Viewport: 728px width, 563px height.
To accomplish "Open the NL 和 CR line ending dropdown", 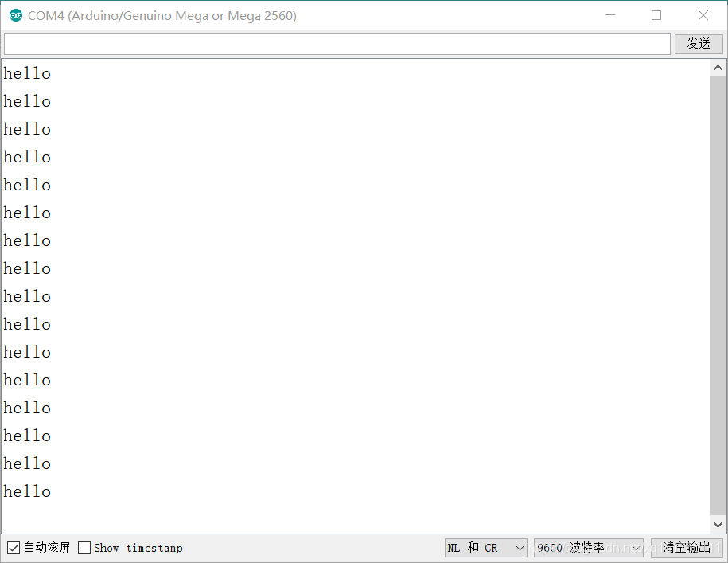I will tap(485, 548).
